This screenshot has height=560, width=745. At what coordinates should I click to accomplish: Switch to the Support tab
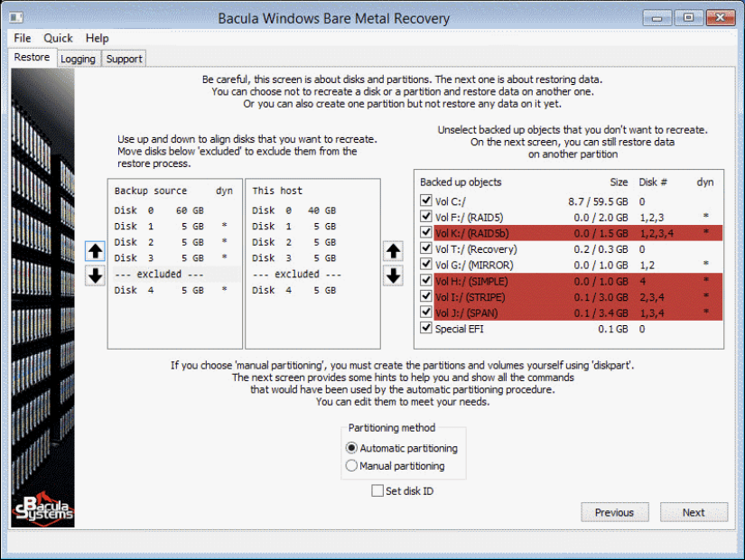(124, 59)
